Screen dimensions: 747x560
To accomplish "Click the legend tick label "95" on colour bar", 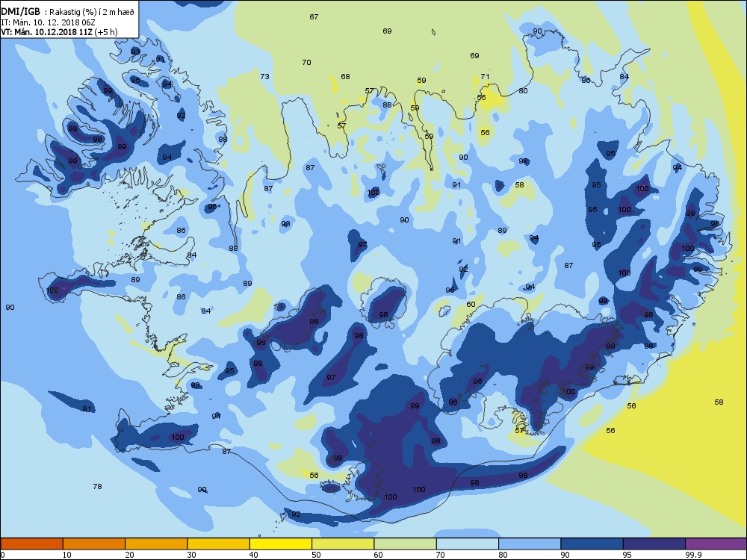I will pyautogui.click(x=627, y=555).
